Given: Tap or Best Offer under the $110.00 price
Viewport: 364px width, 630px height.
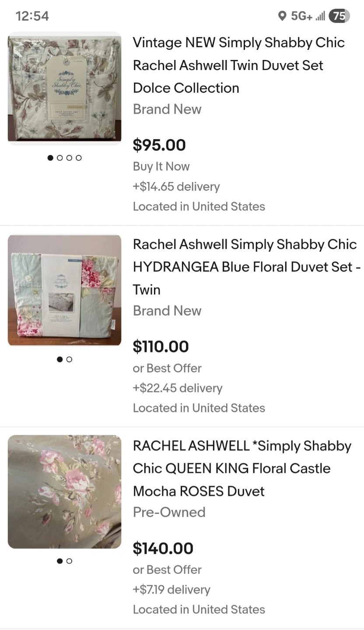Looking at the screenshot, I should [167, 368].
